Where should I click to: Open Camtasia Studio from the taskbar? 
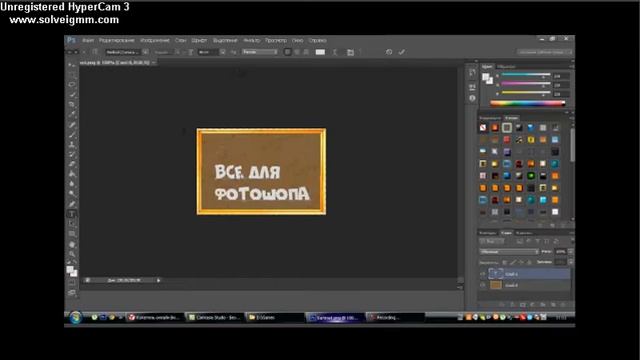[214, 318]
